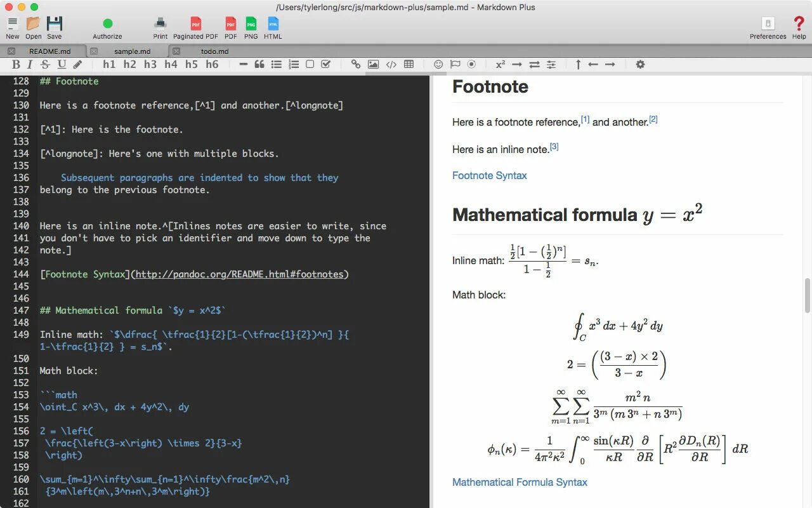Open the Footnote Syntax link in the preview

click(489, 175)
